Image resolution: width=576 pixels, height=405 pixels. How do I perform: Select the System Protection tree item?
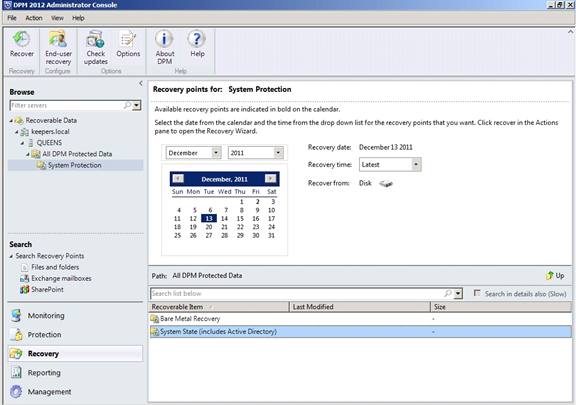coord(75,165)
